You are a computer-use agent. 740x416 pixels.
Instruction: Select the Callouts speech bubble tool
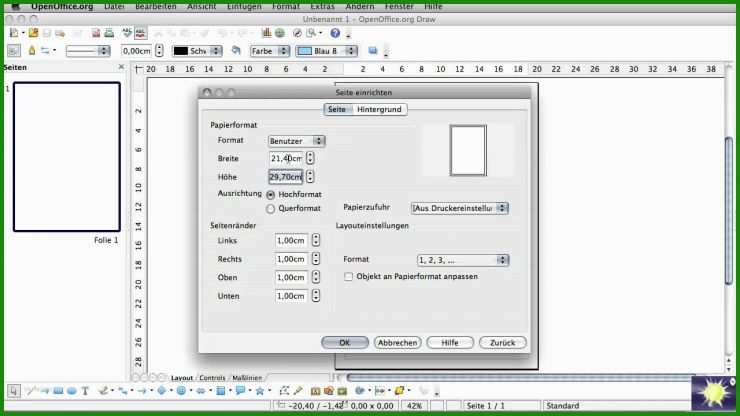[240, 391]
